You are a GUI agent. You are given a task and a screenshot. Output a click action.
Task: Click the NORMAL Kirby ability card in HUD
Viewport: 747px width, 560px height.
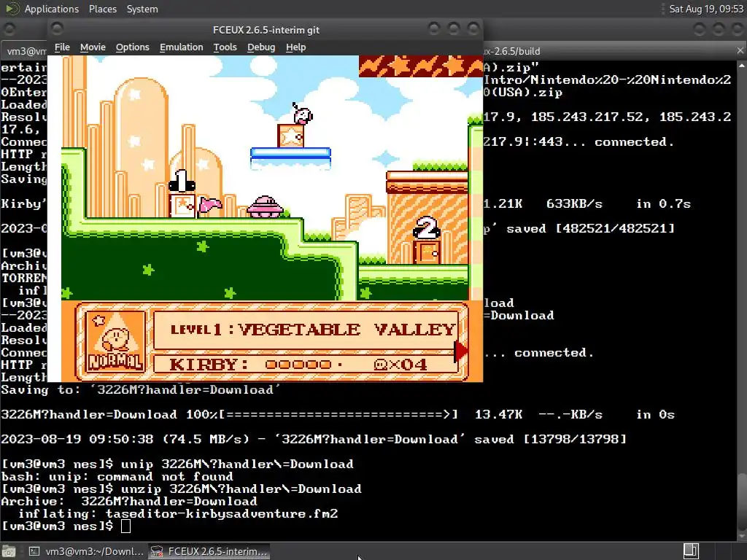[116, 341]
